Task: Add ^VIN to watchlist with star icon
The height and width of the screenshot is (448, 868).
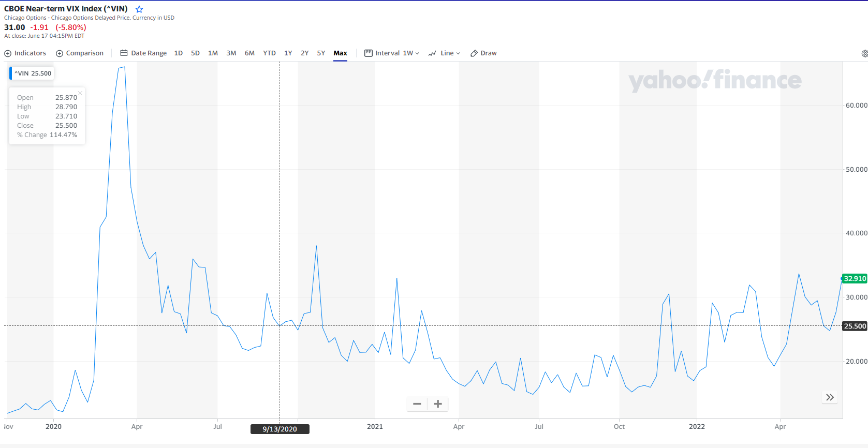Action: click(x=139, y=9)
